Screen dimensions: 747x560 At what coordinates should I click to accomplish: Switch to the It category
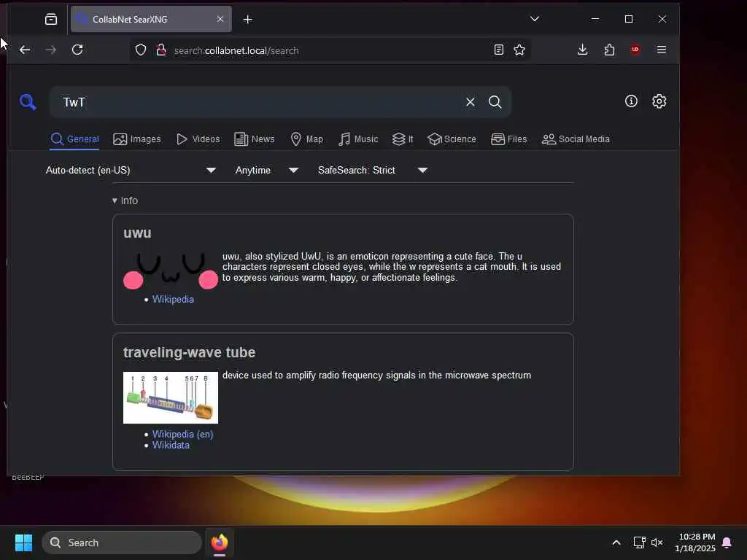pyautogui.click(x=403, y=139)
